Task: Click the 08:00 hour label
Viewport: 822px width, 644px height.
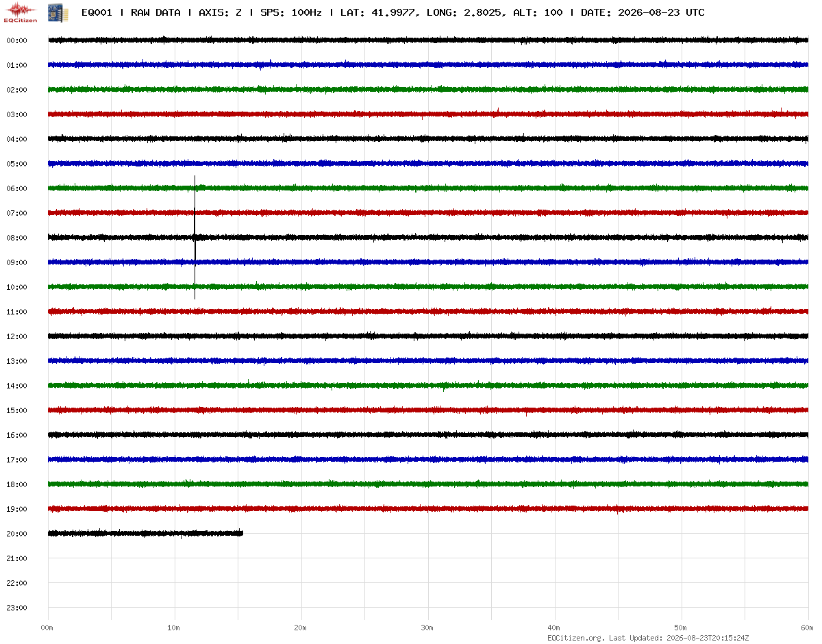Action: pos(16,238)
